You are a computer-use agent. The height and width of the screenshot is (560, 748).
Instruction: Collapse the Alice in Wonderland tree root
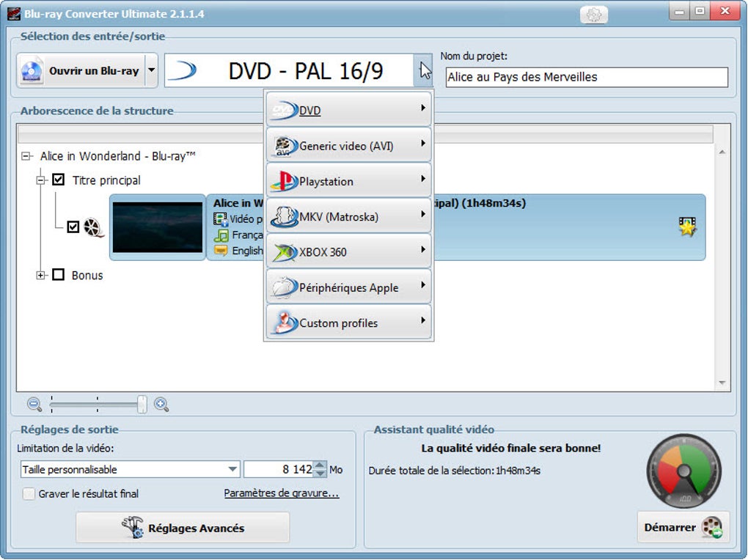(26, 156)
